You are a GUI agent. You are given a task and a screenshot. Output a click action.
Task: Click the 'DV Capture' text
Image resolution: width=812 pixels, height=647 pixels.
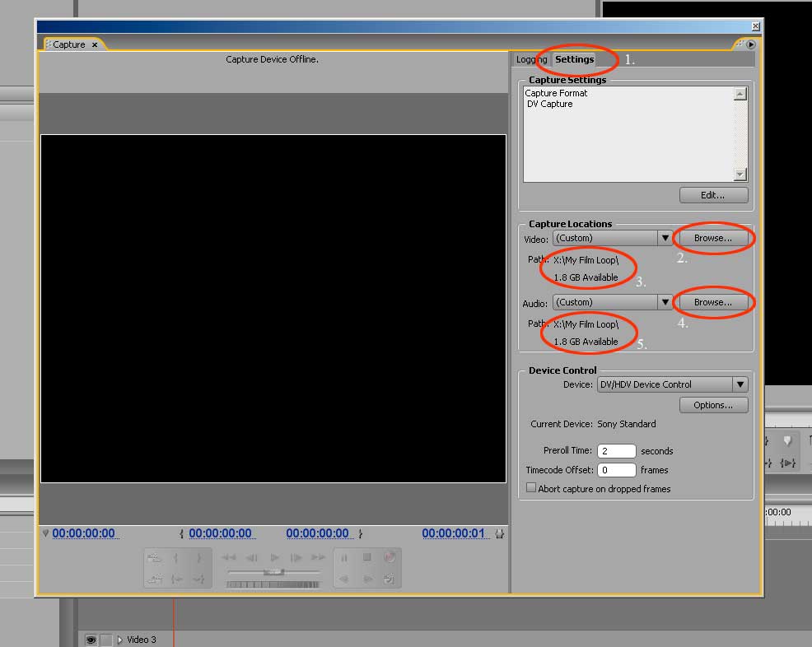[x=549, y=104]
